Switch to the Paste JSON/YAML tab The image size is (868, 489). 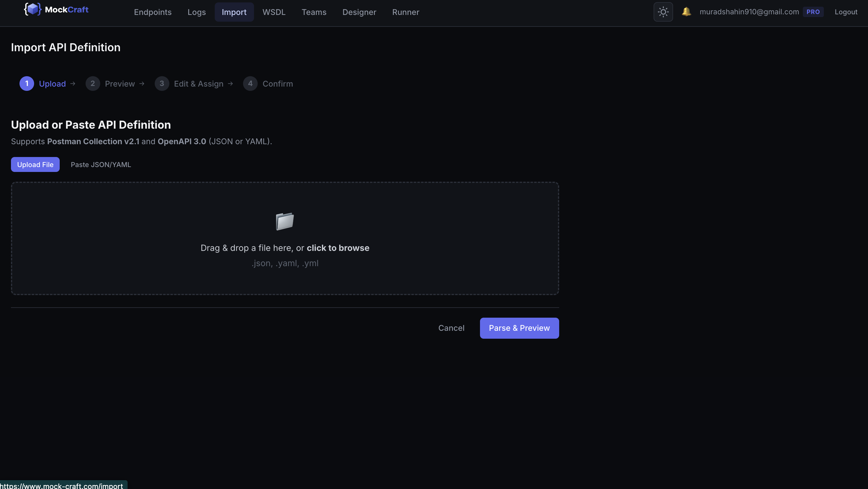click(x=101, y=165)
